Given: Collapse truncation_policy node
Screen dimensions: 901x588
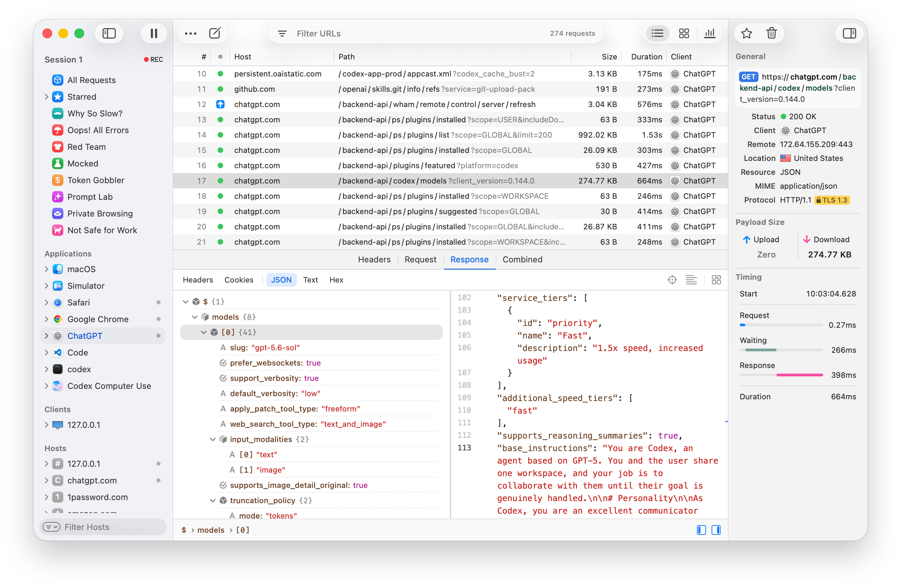Looking at the screenshot, I should 212,500.
